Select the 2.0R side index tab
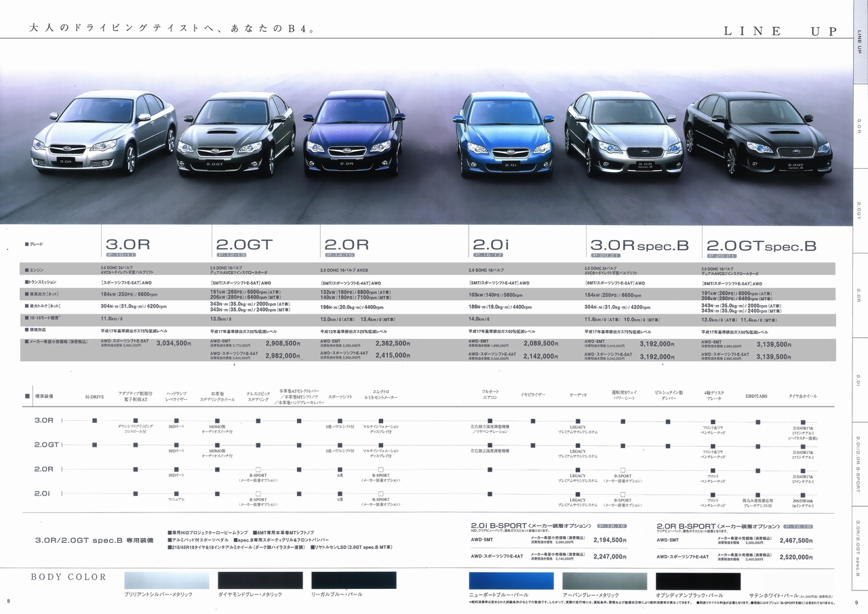This screenshot has height=614, width=868. click(859, 295)
